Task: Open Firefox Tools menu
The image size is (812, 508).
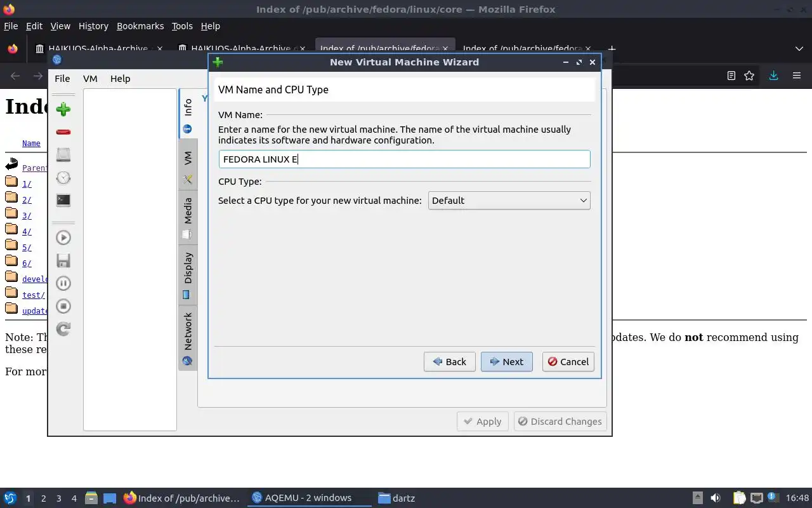Action: coord(182,26)
